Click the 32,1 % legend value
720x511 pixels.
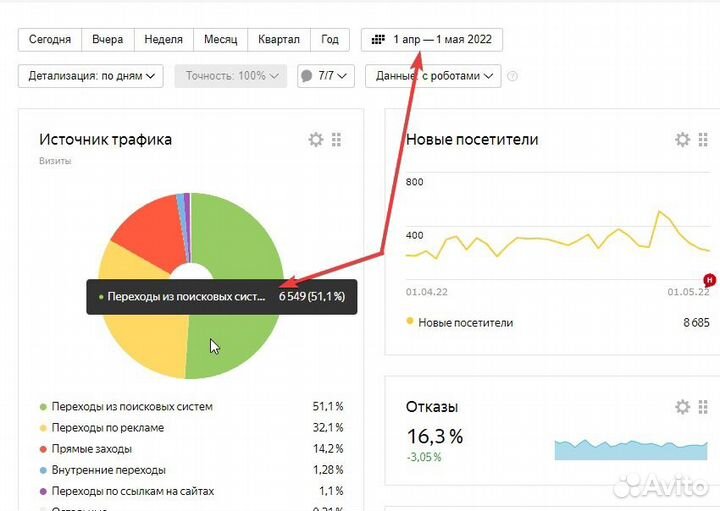328,427
